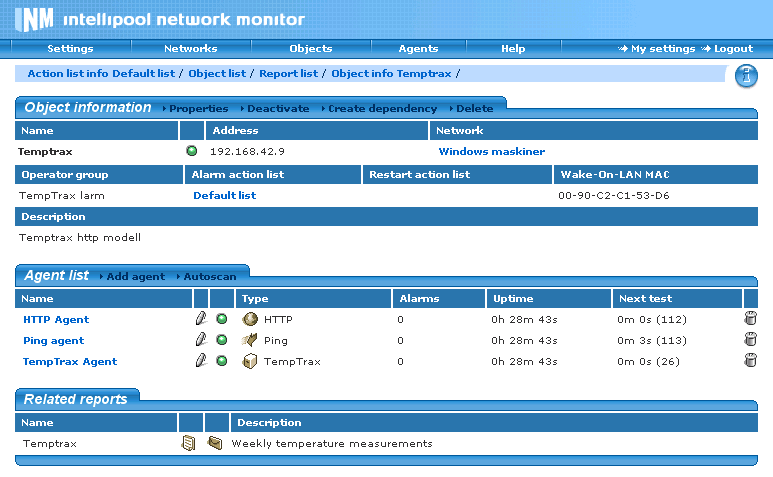This screenshot has width=773, height=477.
Task: Delete HTTP Agent using trash icon
Action: click(751, 319)
